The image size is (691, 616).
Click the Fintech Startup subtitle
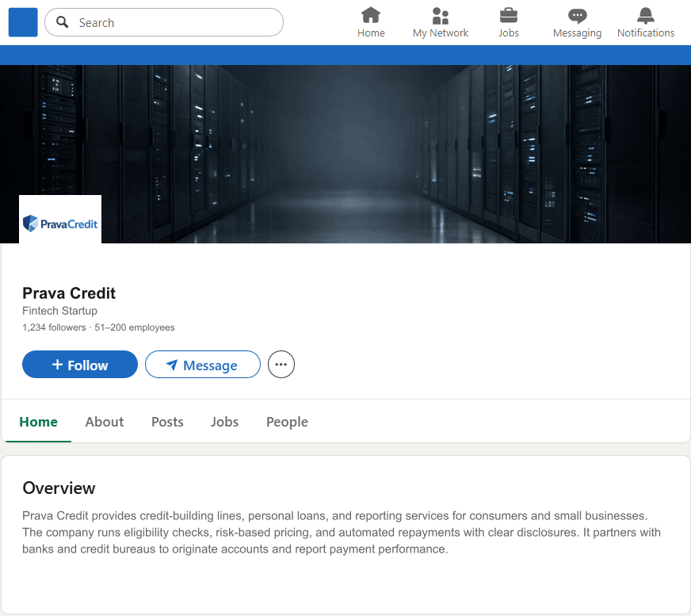click(x=60, y=311)
